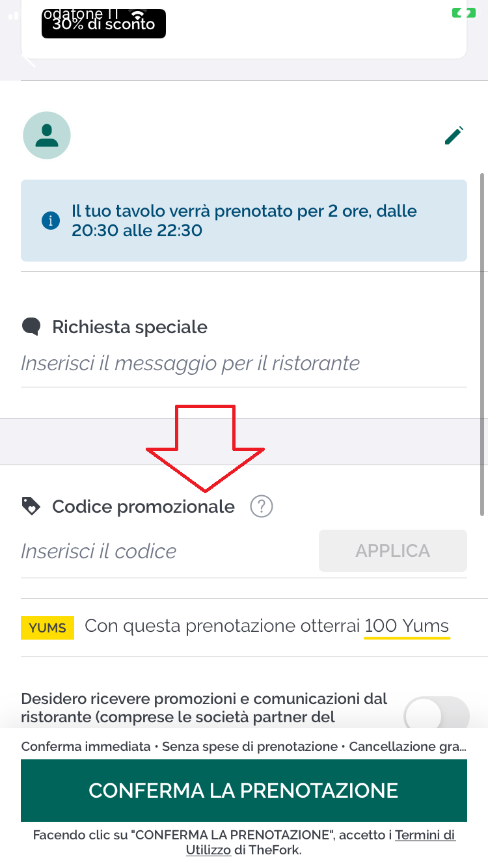Tap the underlined 100 Yums text

click(407, 626)
